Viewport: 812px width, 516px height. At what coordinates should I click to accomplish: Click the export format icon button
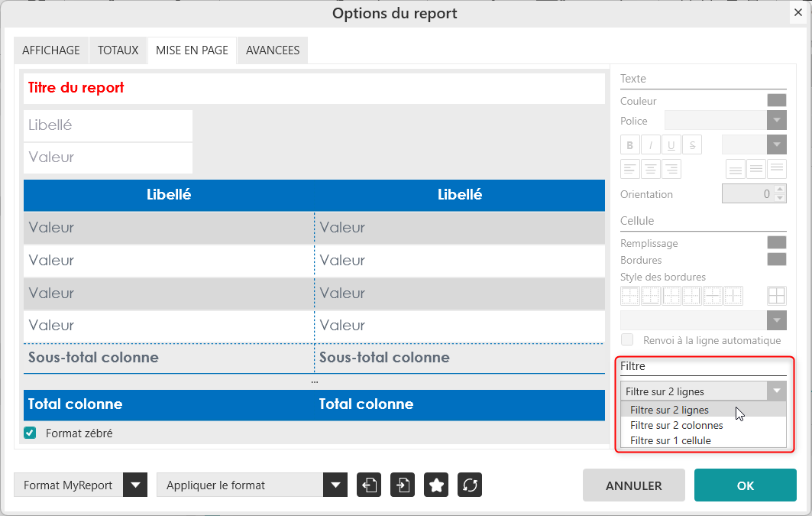369,485
